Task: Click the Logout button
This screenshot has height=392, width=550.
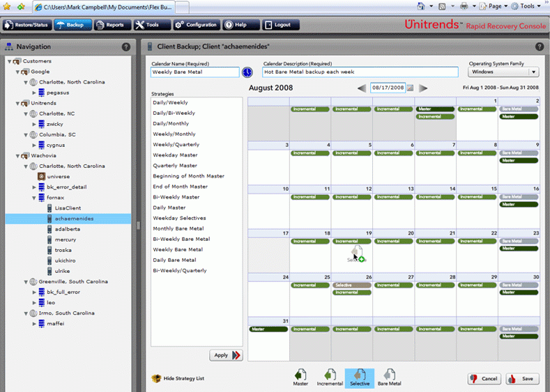Action: click(x=281, y=25)
